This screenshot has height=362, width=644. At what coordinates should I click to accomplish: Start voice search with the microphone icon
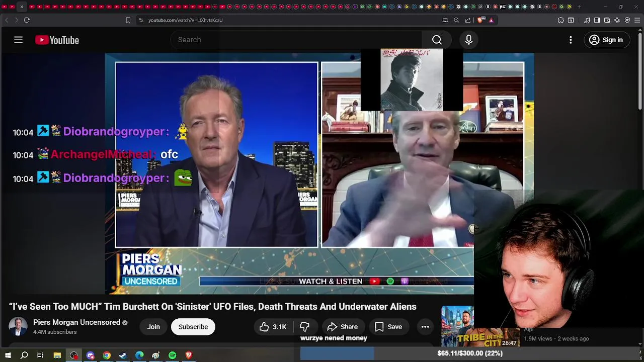click(468, 40)
